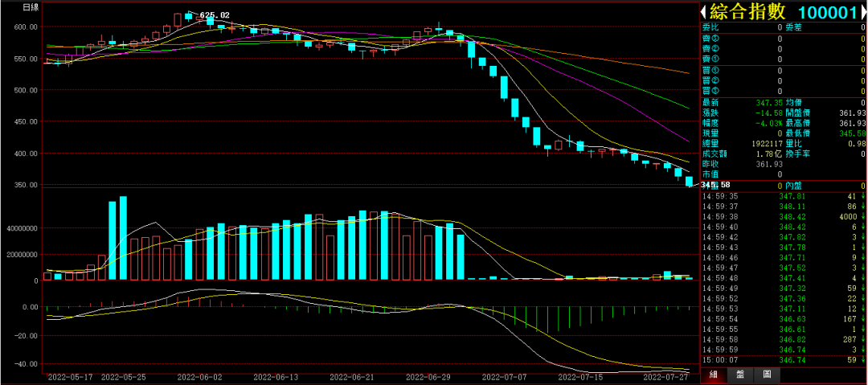
Task: Click the 買③ bid row
Action: [784, 91]
